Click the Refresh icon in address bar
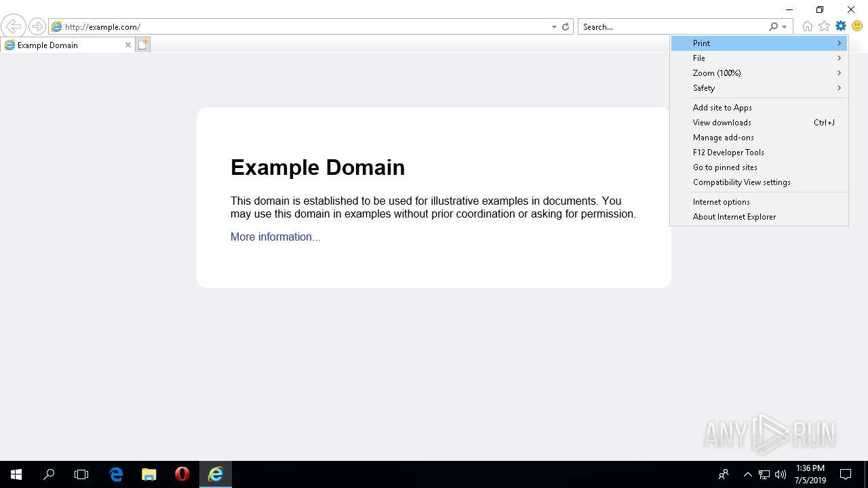This screenshot has height=488, width=868. pyautogui.click(x=566, y=27)
